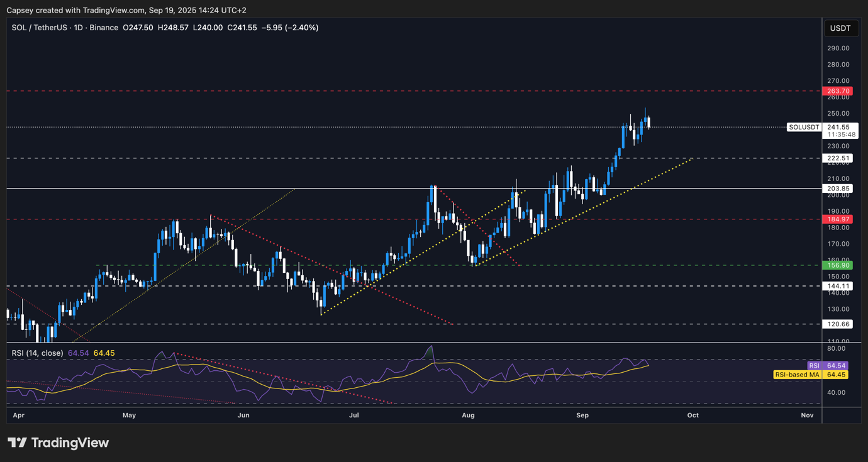Click the green 156.90 price label
Screen dimensions: 868x462
837,265
